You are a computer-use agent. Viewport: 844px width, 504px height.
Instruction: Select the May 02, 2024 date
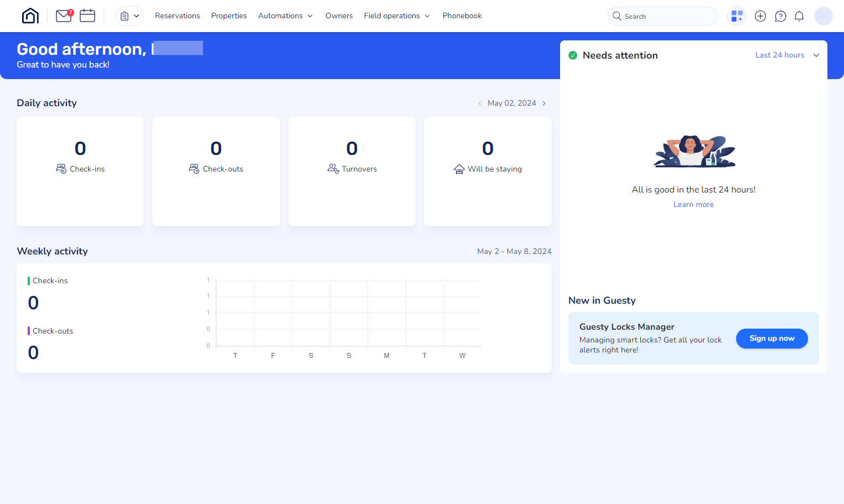(512, 103)
